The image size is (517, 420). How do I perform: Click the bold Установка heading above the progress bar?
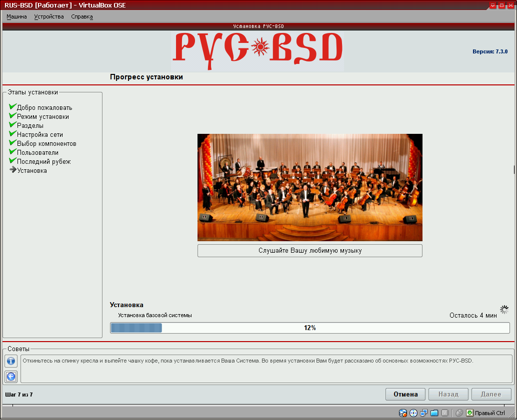click(126, 305)
